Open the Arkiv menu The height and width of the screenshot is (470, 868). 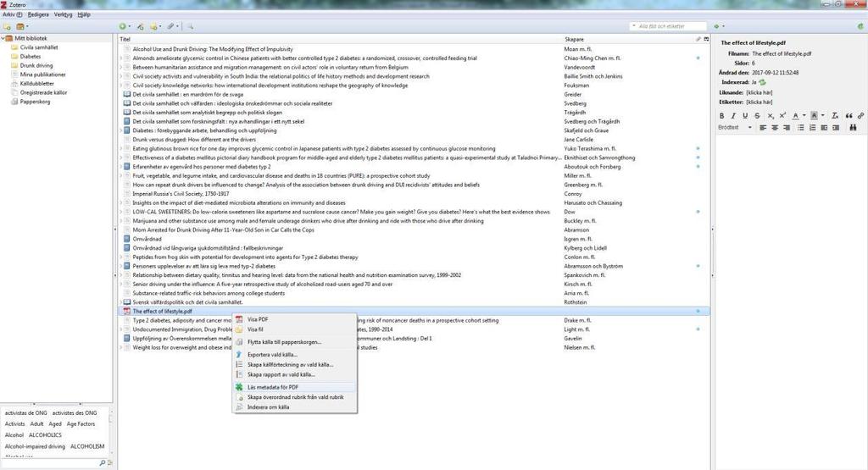[x=12, y=14]
